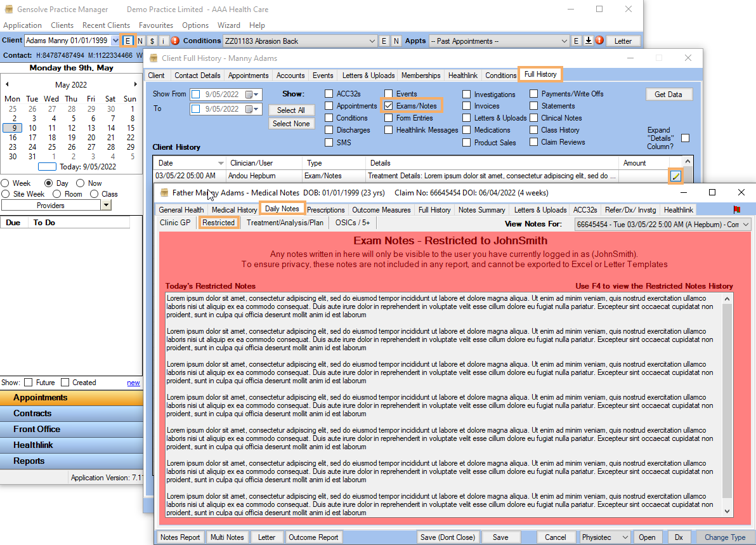Viewport: 756px width, 545px height.
Task: Click the 'N' notes icon next to client name
Action: click(140, 40)
